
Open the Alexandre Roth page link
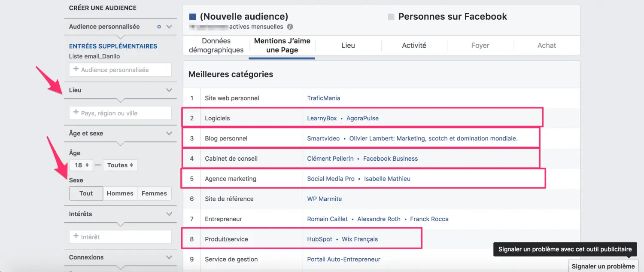379,219
